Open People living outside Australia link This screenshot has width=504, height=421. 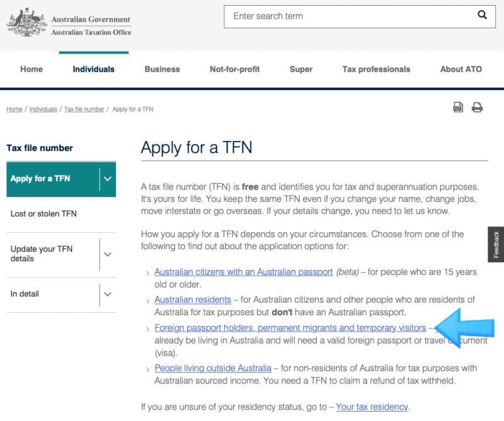[x=213, y=368]
